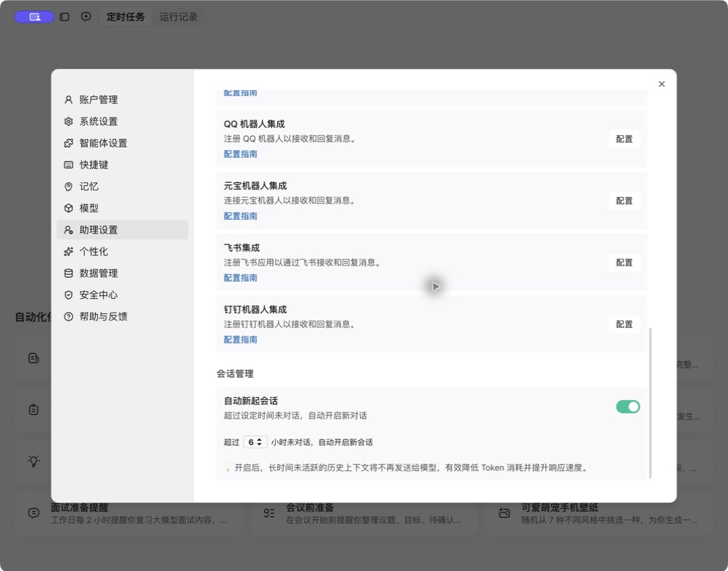The image size is (728, 571).
Task: Open 配置指南 link under QQ 机器人集成
Action: coord(241,154)
